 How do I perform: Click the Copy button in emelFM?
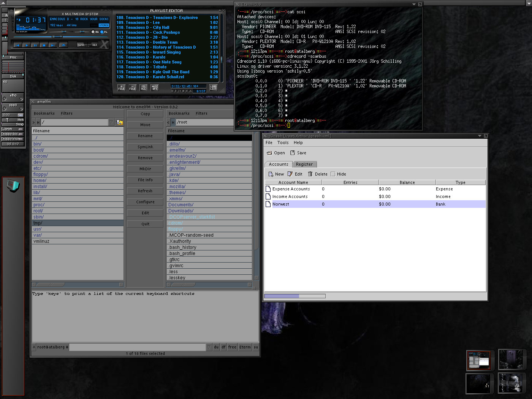(145, 114)
